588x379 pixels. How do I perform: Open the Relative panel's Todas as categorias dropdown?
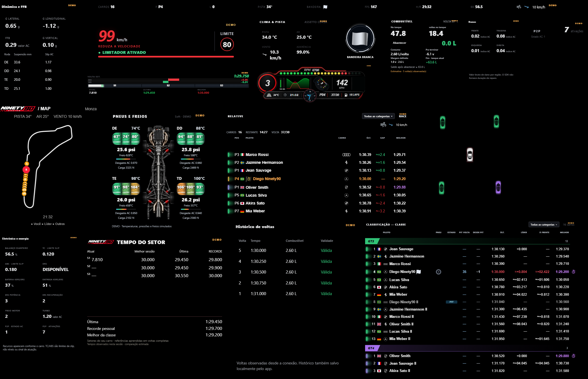coord(378,116)
